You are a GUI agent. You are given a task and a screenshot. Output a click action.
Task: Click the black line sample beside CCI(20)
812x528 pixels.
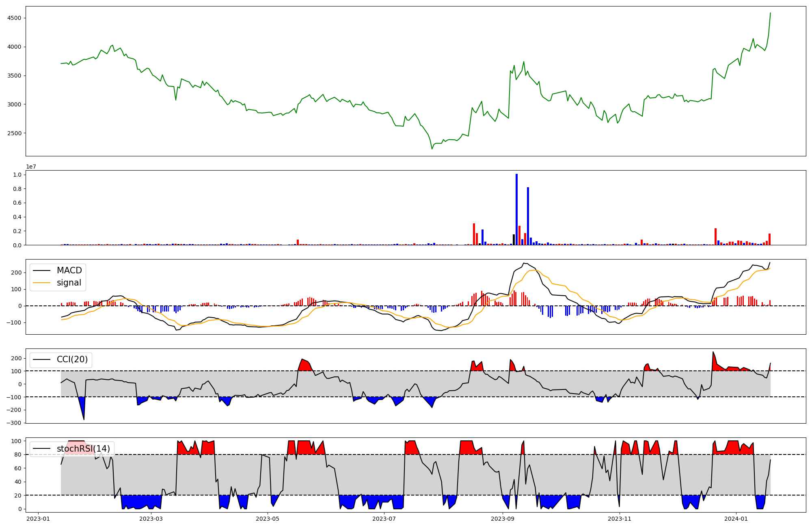[41, 360]
